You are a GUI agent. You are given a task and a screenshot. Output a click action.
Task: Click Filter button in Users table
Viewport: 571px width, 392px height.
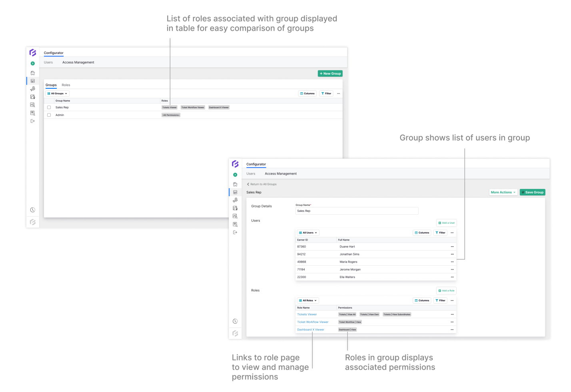point(440,233)
